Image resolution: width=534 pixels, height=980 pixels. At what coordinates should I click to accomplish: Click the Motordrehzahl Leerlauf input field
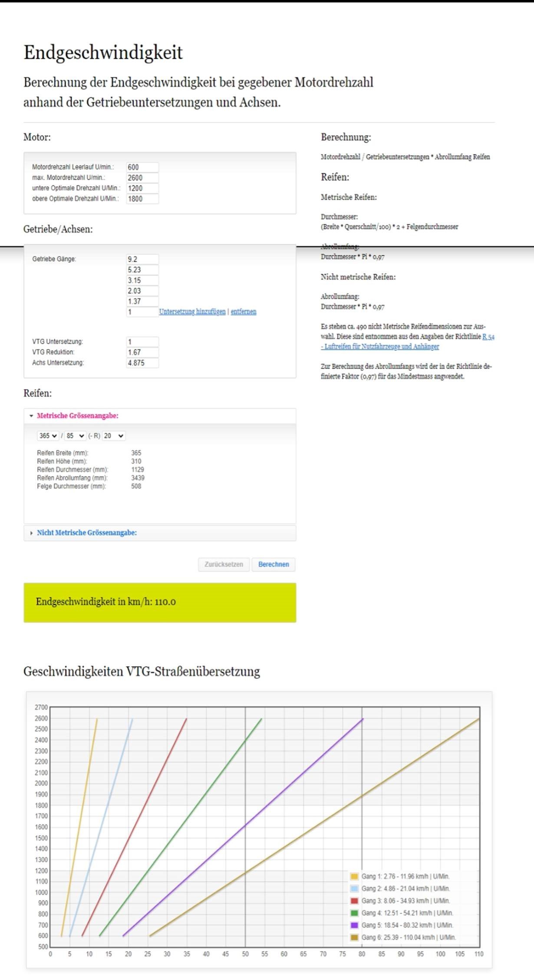pos(142,167)
